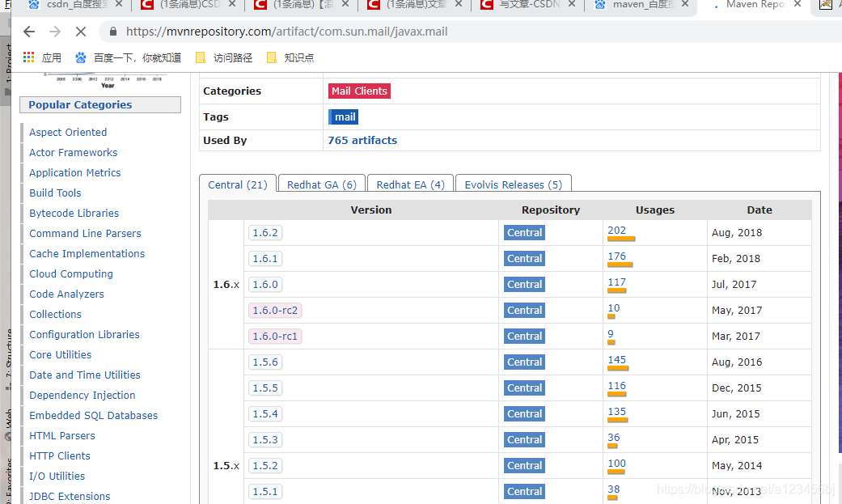Image resolution: width=842 pixels, height=504 pixels.
Task: Open the 117 usages link
Action: tap(616, 282)
